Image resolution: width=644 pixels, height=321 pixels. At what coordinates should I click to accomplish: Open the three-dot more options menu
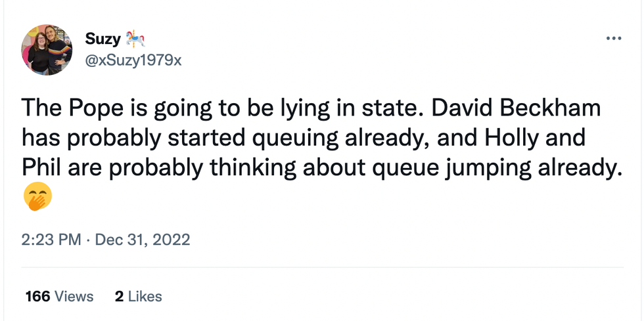[x=613, y=39]
